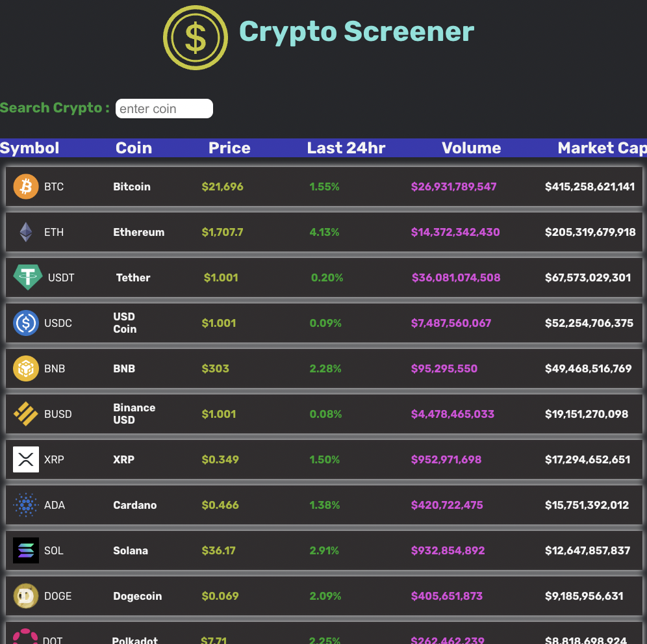Click the Coin column header
Image resolution: width=647 pixels, height=644 pixels.
tap(134, 148)
